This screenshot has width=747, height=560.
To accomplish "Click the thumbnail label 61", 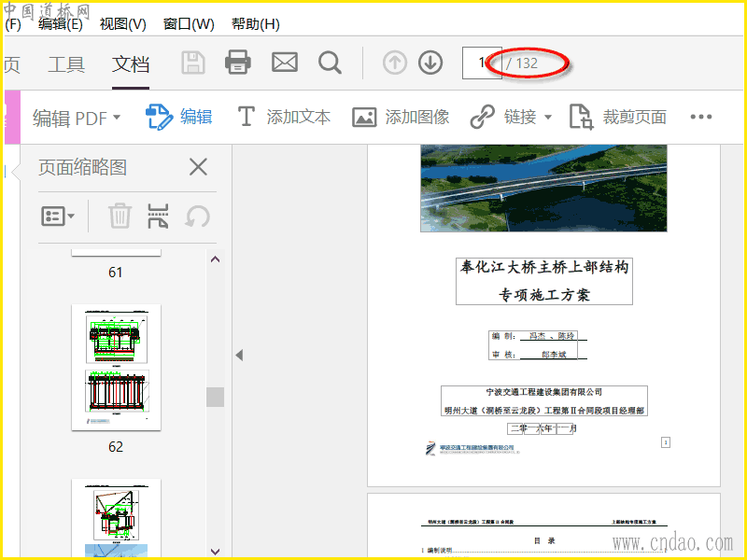I will tap(115, 272).
